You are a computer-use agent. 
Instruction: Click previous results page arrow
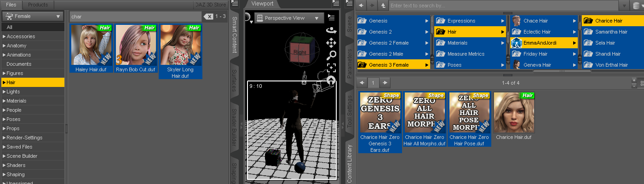click(x=362, y=83)
